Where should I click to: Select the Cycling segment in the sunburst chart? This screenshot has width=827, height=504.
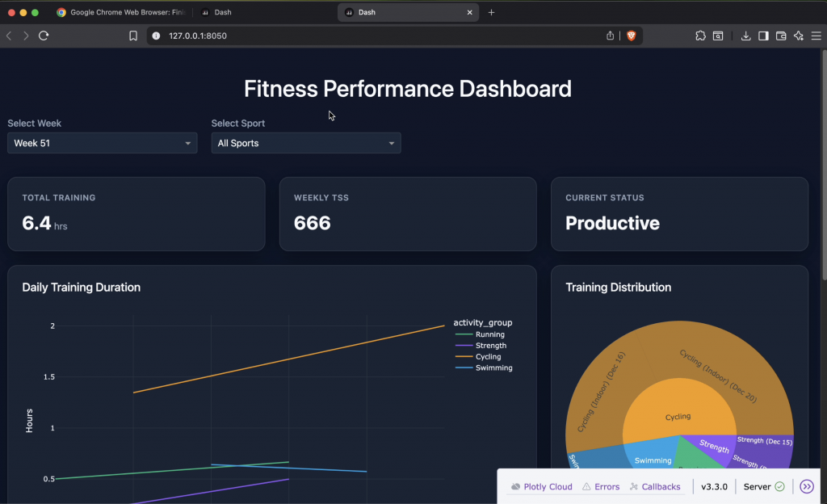(678, 416)
